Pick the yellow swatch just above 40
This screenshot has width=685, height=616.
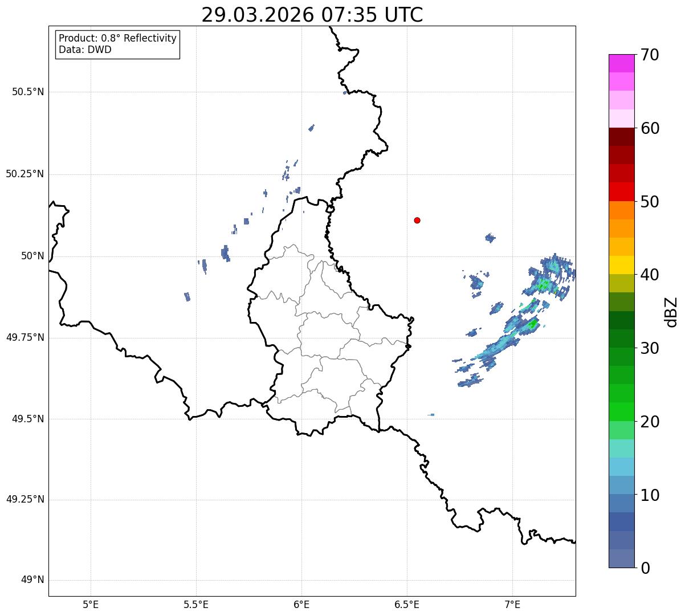point(621,265)
